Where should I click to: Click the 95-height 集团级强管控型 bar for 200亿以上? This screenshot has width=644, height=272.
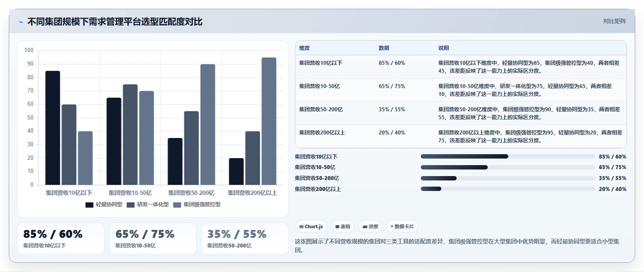point(269,121)
